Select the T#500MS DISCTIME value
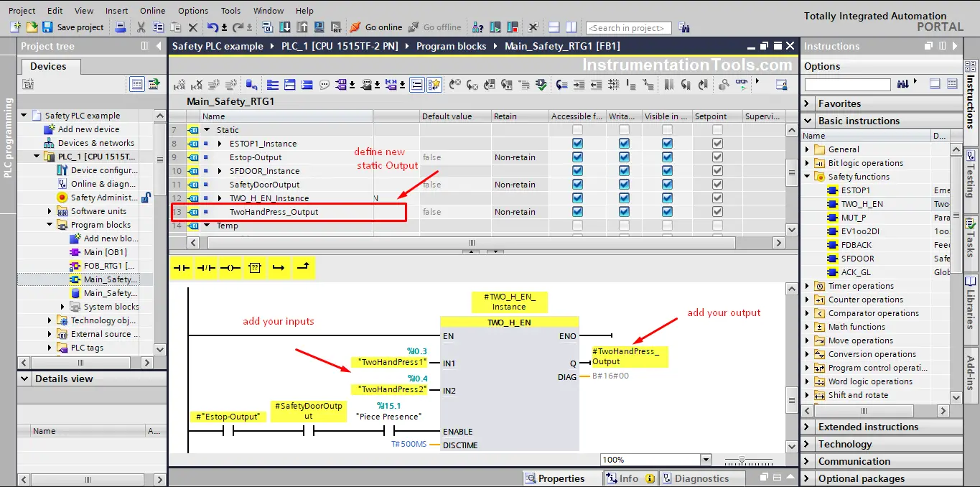Image resolution: width=980 pixels, height=487 pixels. (409, 445)
